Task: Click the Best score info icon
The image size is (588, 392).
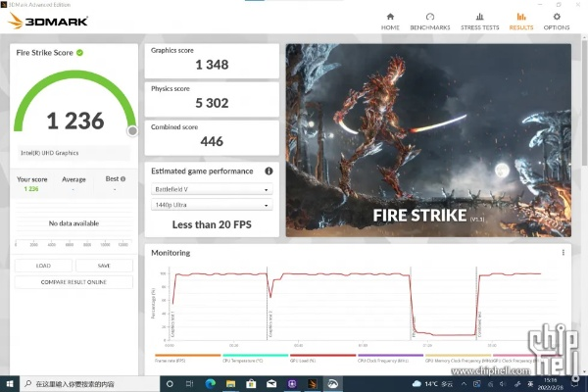Action: pyautogui.click(x=122, y=179)
